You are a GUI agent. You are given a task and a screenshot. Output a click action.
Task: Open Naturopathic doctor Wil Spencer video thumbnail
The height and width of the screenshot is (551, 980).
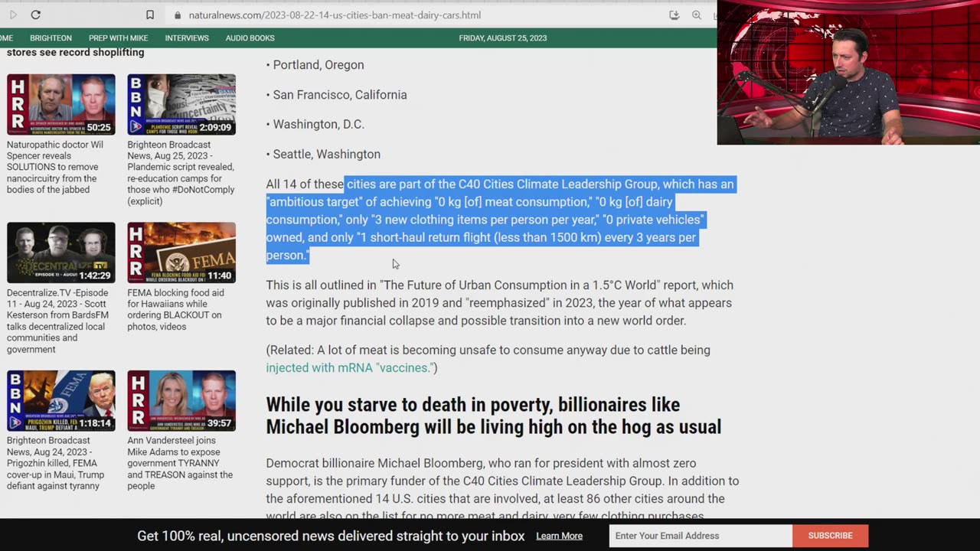pyautogui.click(x=61, y=105)
